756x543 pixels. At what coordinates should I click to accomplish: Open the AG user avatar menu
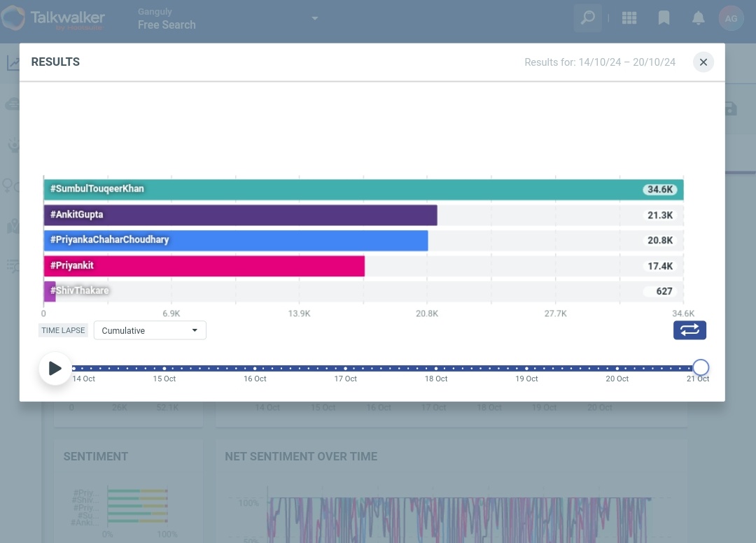coord(731,18)
